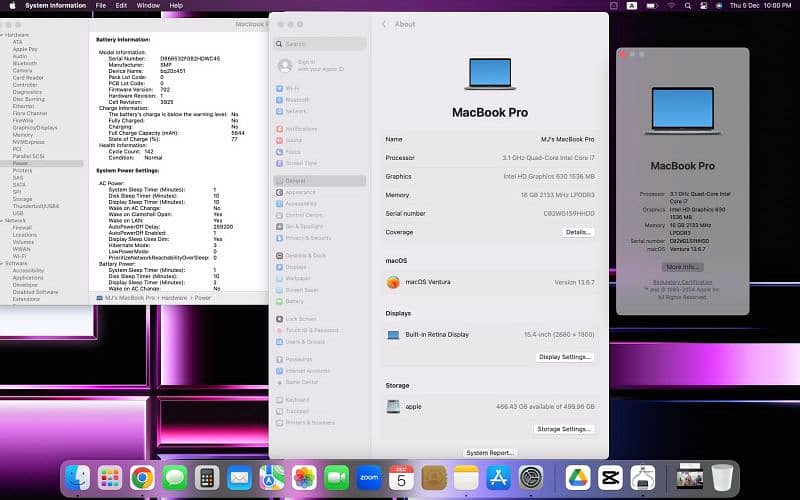This screenshot has height=500, width=800.
Task: Select Memory in the Hardware list
Action: click(x=22, y=134)
